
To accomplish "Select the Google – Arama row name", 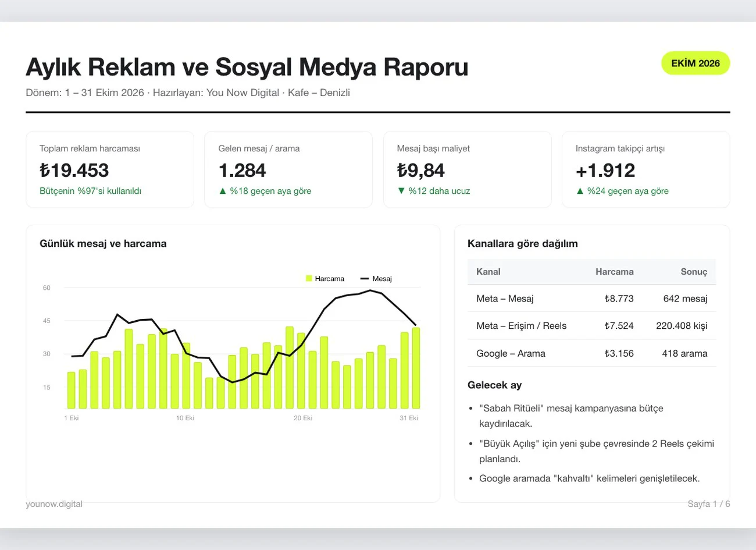I will point(511,353).
